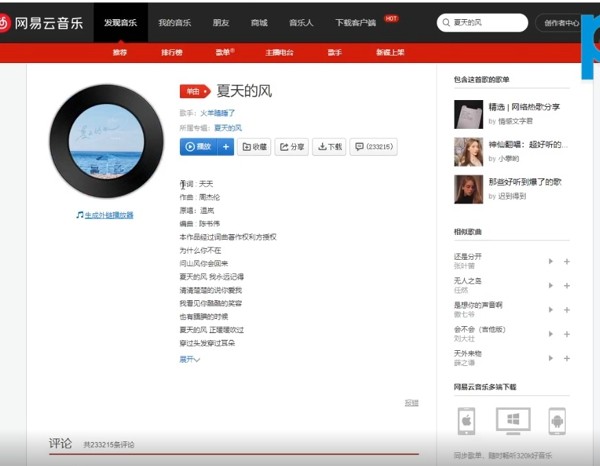
Task: Open the singer link 火羊瞌睡了
Action: [x=217, y=113]
